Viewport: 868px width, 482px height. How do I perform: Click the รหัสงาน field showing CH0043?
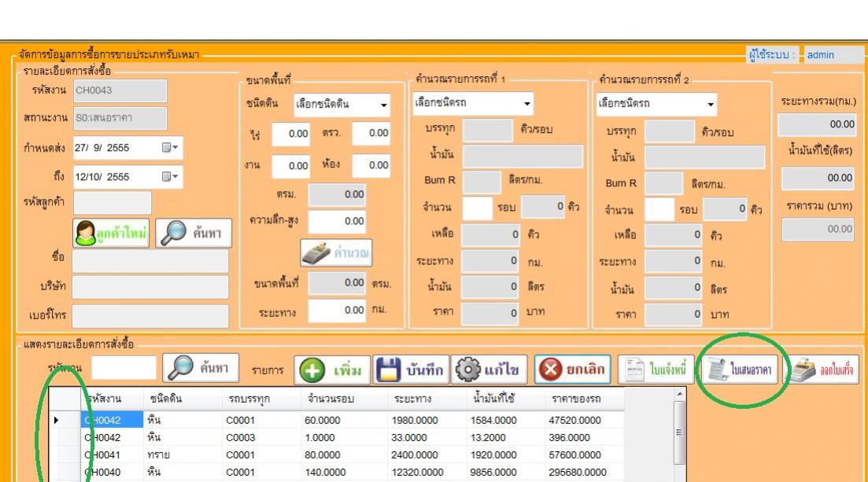[120, 90]
